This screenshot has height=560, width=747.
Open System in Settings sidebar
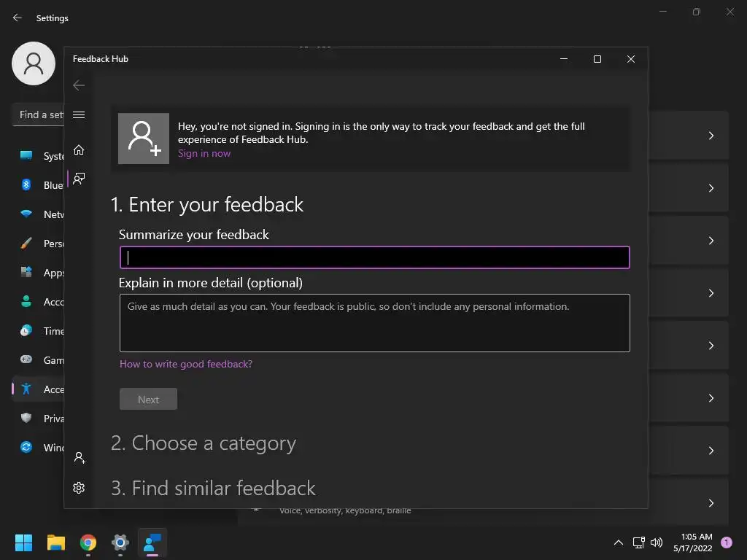point(38,156)
